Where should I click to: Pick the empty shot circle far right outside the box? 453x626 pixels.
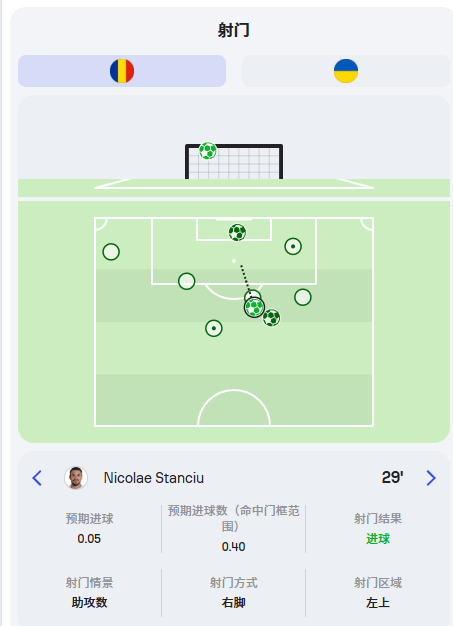click(303, 297)
